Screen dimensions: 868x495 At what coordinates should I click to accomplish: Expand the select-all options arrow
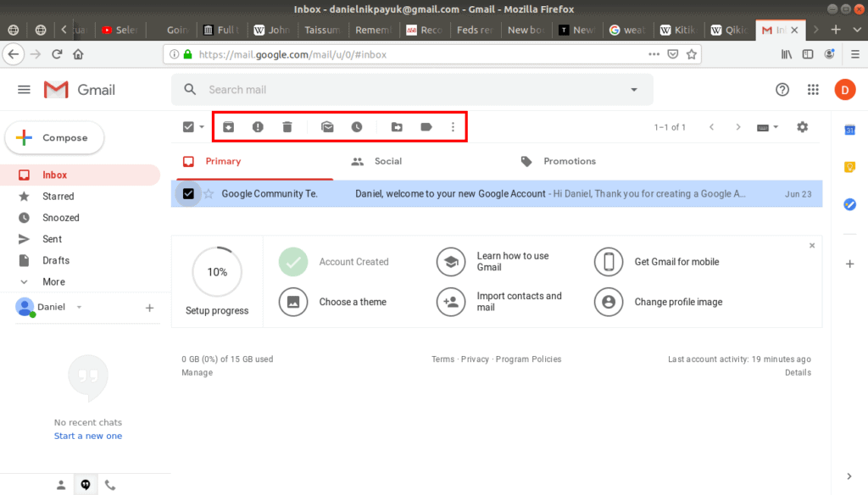202,127
